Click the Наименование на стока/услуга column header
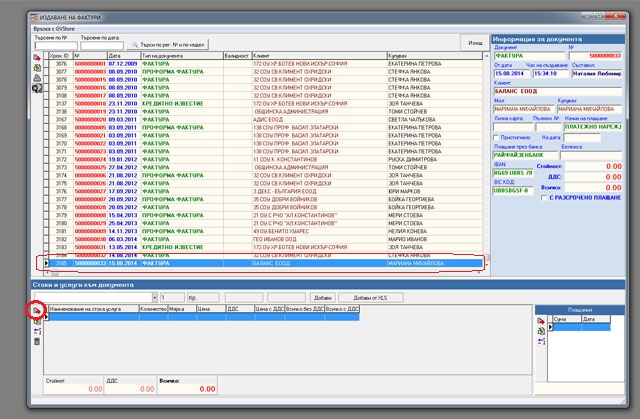The width and height of the screenshot is (640, 419). 93,309
